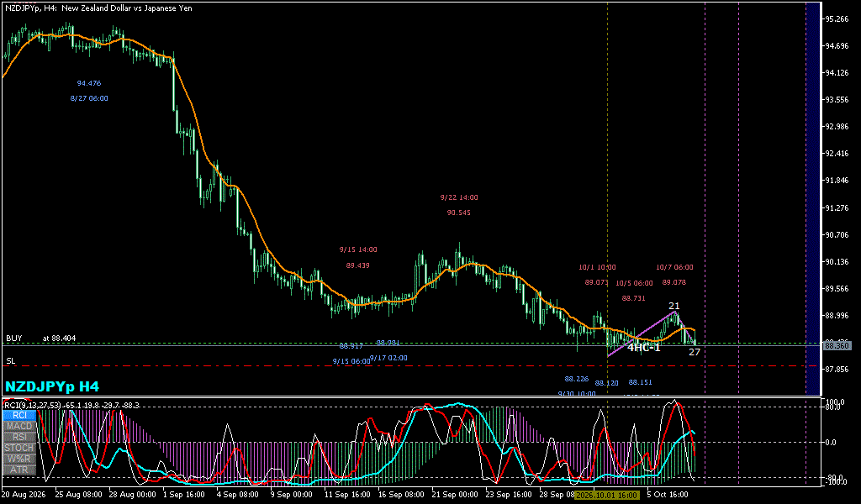Click the price label 88.731
This screenshot has height=504, width=861.
tap(634, 298)
